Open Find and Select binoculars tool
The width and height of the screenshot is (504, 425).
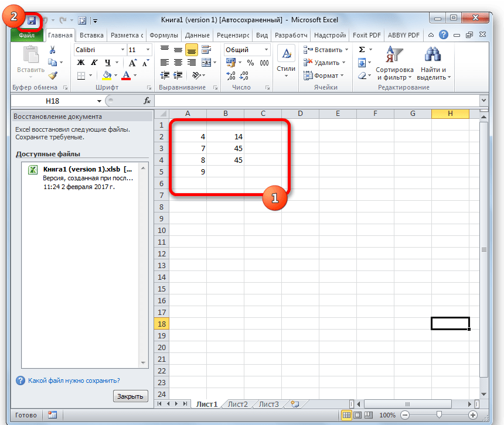tap(433, 64)
